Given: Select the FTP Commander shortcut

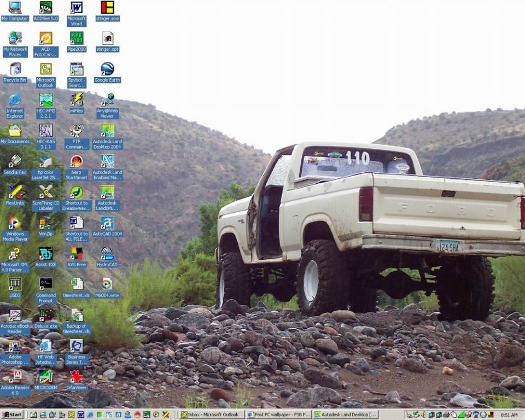Looking at the screenshot, I should (77, 137).
